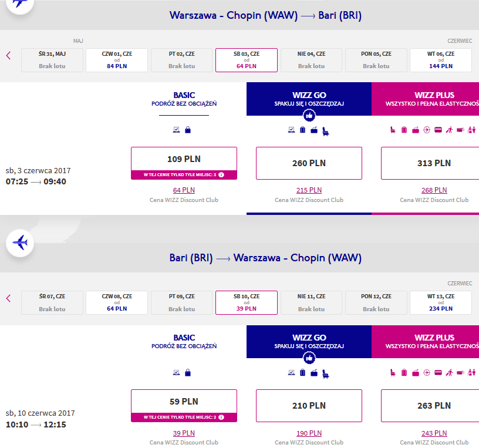
Task: Open the 243 PLN WIZZ Discount Club price link
Action: tap(434, 433)
